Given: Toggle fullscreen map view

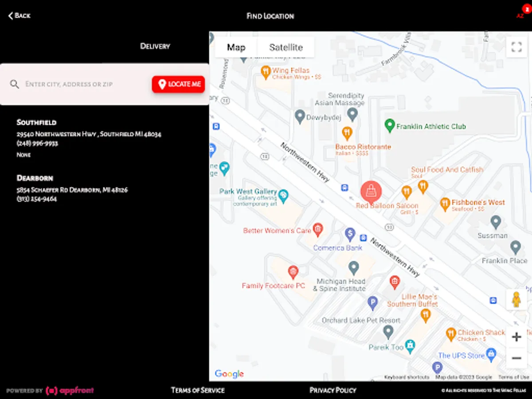Looking at the screenshot, I should (516, 47).
